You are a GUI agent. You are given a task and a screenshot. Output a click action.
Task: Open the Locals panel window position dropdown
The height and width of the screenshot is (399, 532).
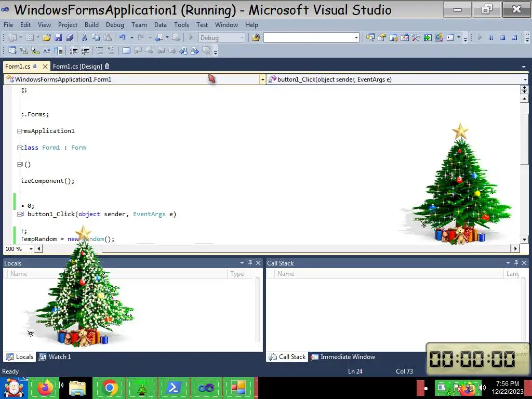click(x=242, y=263)
